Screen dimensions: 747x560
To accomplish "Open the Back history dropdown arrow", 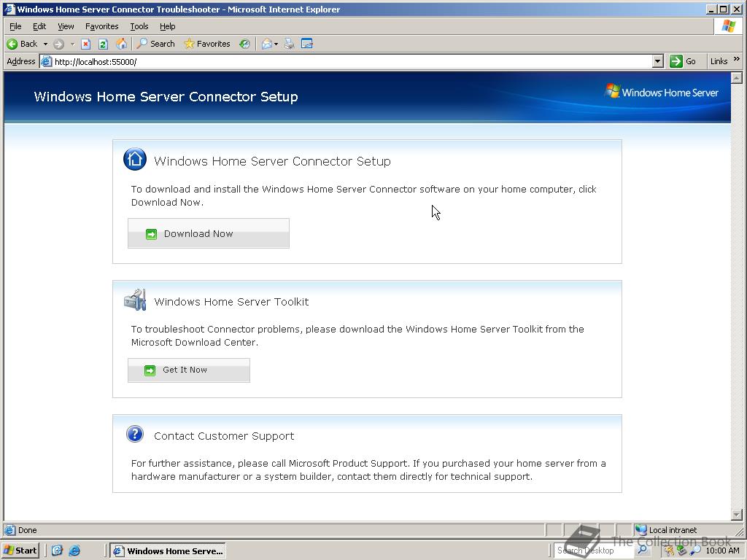I will click(x=45, y=44).
